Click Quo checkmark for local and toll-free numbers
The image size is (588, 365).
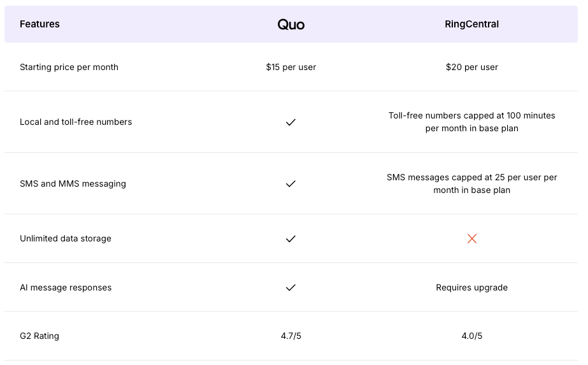290,122
